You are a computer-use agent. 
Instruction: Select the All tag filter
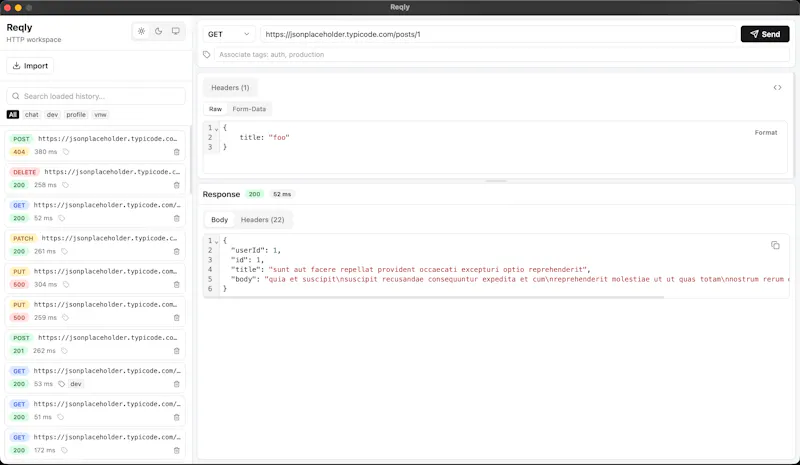click(x=13, y=115)
